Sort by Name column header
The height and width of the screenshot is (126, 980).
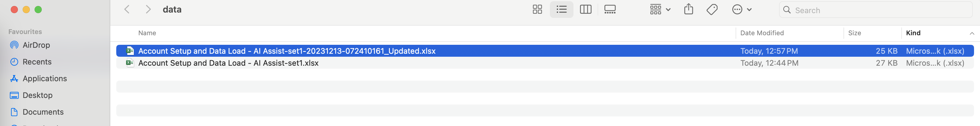(147, 33)
